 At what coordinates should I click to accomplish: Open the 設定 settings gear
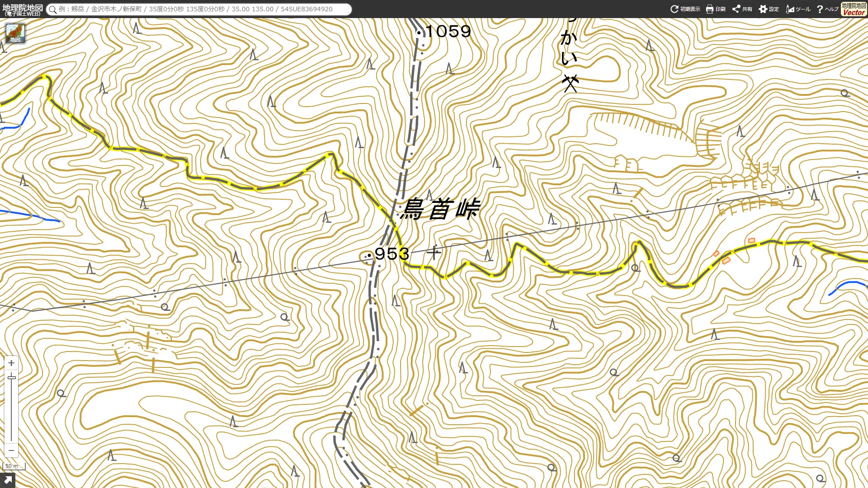coord(769,9)
